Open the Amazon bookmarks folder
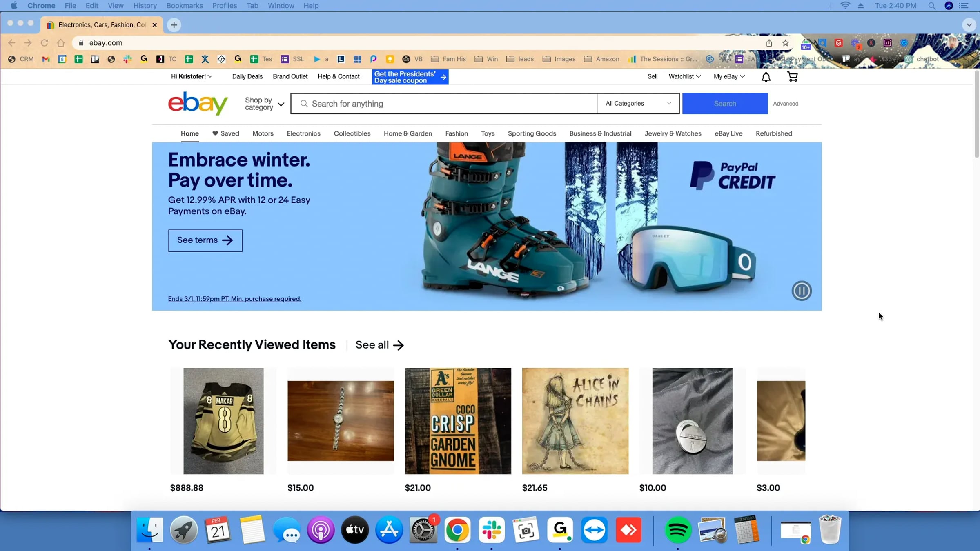The width and height of the screenshot is (980, 551). 601,59
